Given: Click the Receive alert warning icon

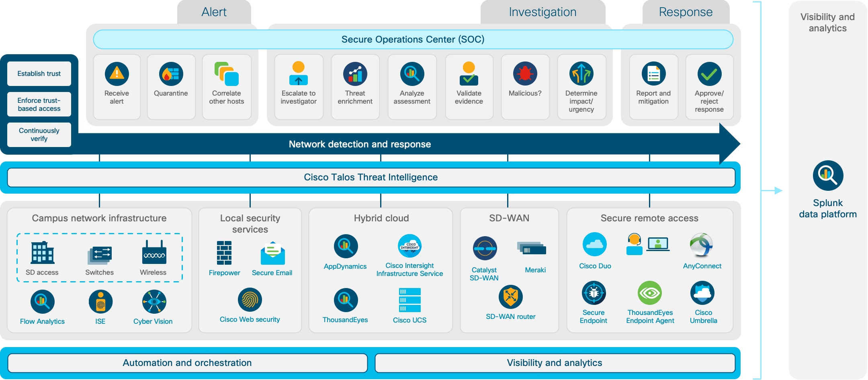Looking at the screenshot, I should point(117,74).
